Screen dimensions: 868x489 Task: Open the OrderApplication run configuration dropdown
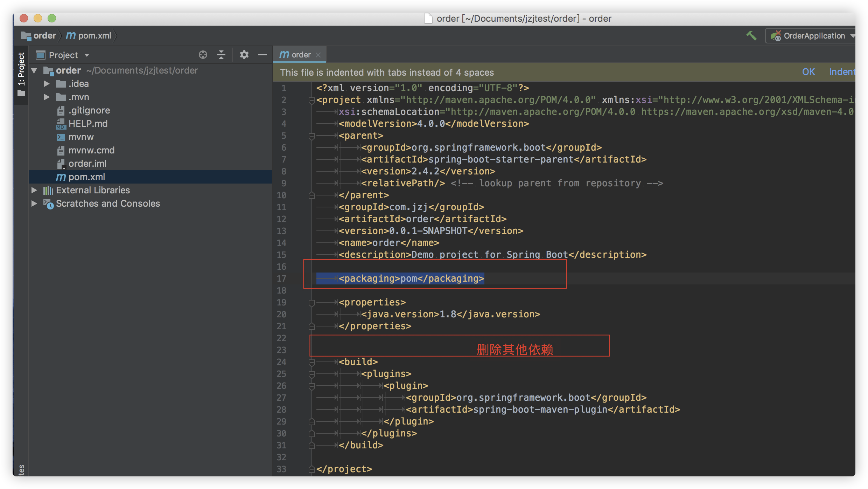(811, 36)
